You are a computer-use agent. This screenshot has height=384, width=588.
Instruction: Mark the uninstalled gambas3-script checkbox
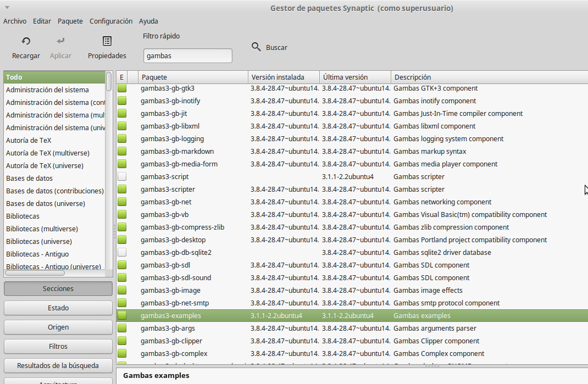122,177
